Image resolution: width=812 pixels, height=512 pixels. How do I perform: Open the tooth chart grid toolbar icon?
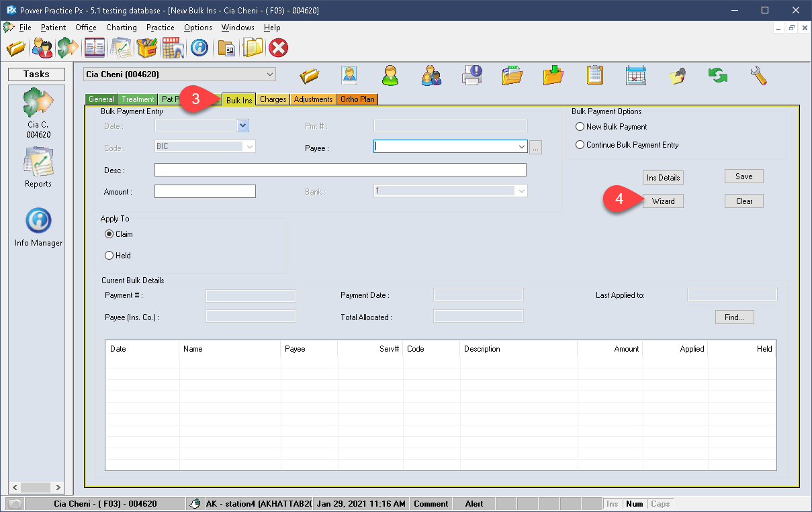173,48
